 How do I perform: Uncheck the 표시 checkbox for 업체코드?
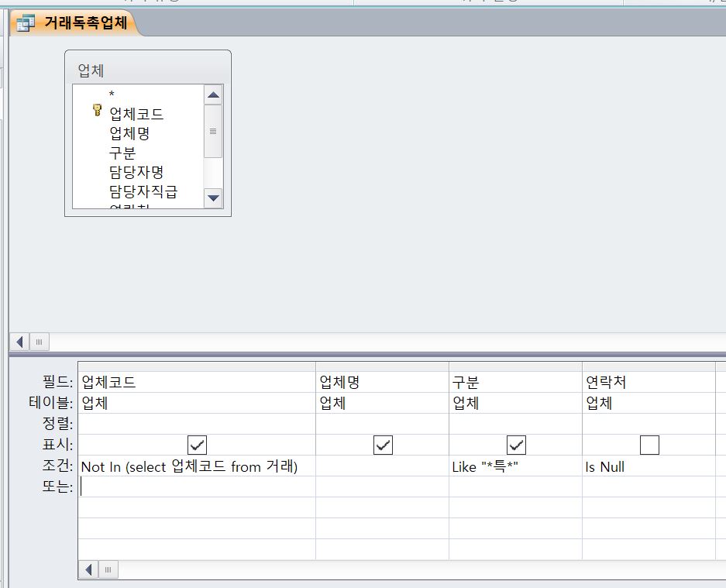[x=197, y=445]
